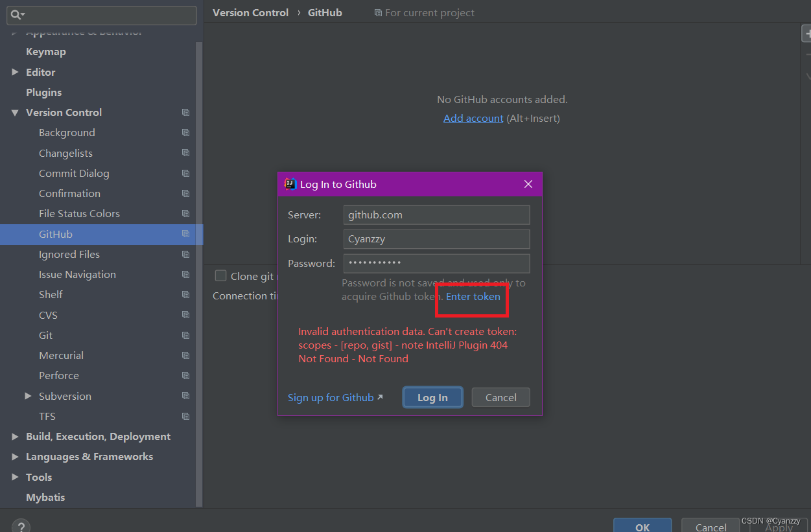Click OK in the Settings window
The image size is (811, 532).
click(x=642, y=526)
